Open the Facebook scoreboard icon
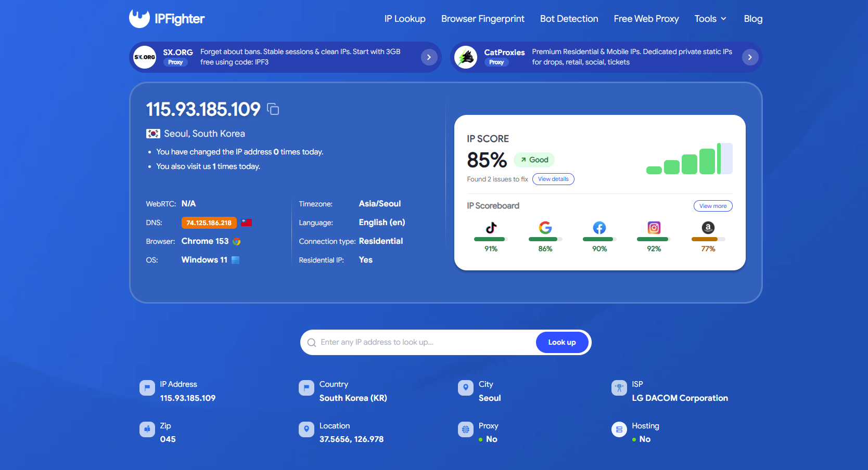This screenshot has height=470, width=868. [599, 228]
